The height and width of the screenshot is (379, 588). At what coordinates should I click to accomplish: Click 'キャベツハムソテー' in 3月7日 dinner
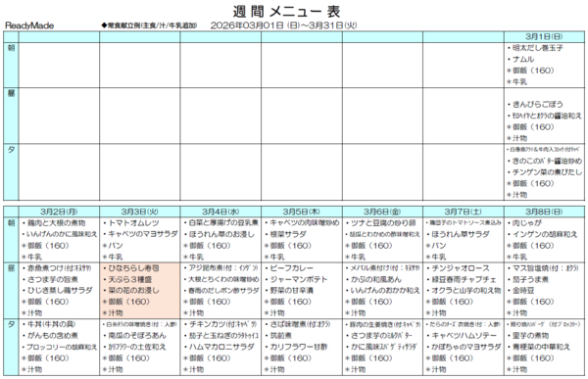(x=464, y=335)
